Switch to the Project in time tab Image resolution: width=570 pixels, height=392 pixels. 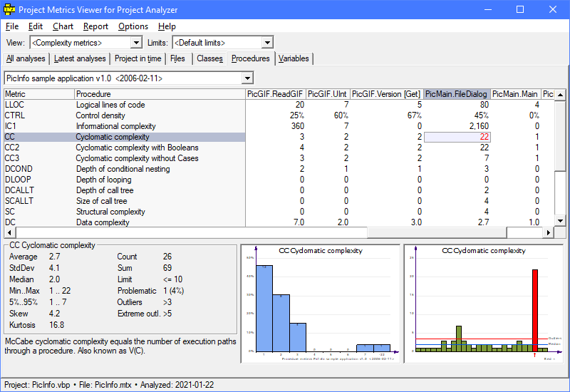pos(138,58)
